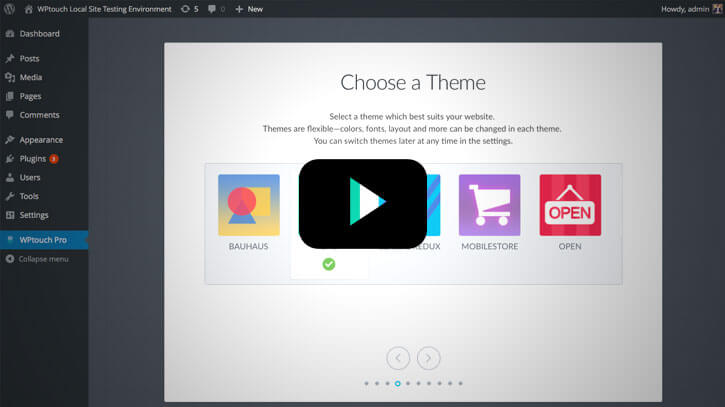This screenshot has height=407, width=725.
Task: Open Comments in the sidebar
Action: (39, 115)
